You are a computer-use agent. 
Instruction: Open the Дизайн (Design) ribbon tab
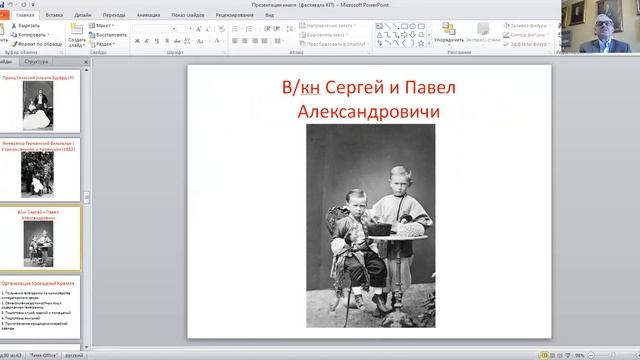(83, 15)
